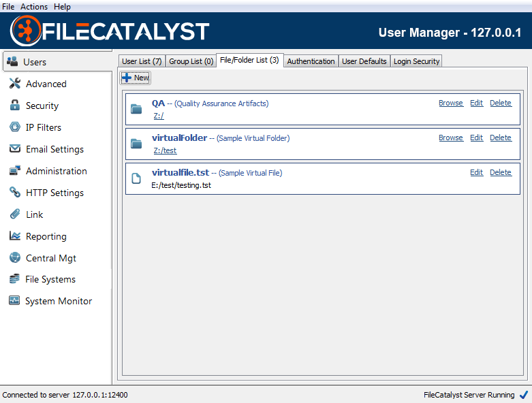Open the Z:/test path link

[x=166, y=150]
